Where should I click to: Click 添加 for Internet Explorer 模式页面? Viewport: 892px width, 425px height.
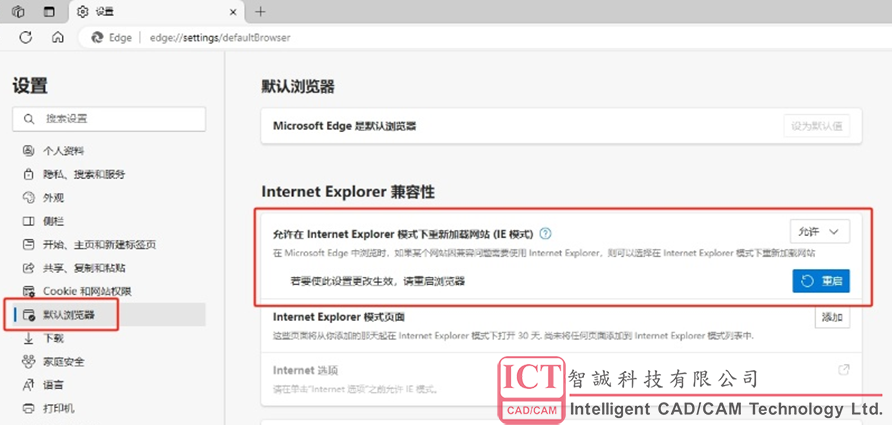(832, 317)
